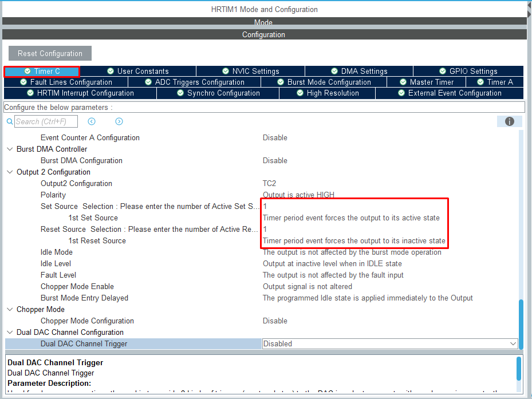Collapse the Chopper Mode section

pos(10,310)
